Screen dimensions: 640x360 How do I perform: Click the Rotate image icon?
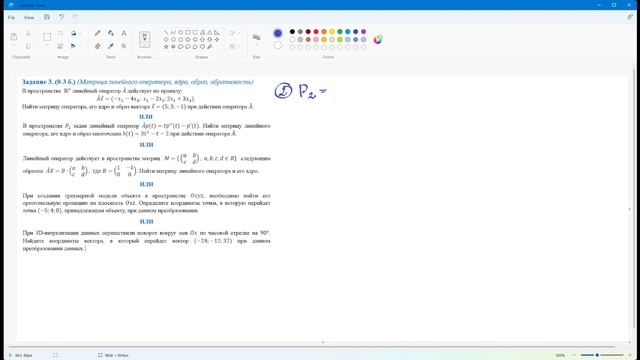pyautogui.click(x=73, y=33)
